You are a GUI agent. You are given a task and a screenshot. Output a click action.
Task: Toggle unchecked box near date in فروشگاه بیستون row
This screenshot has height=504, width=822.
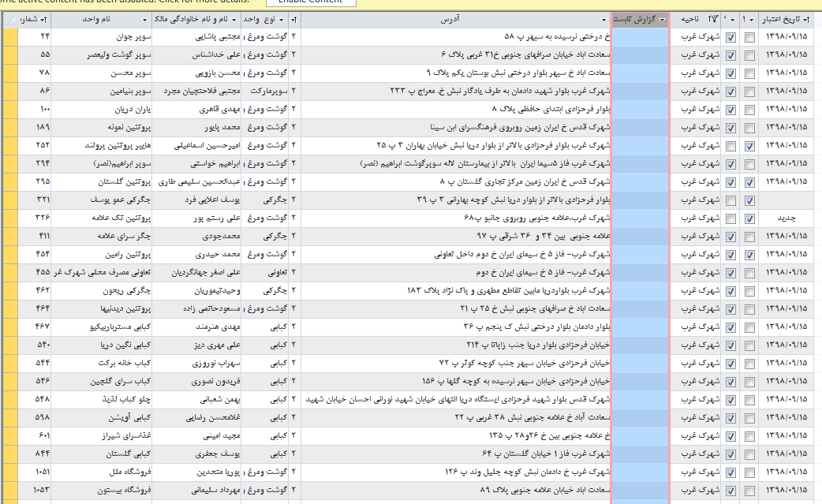click(x=749, y=491)
